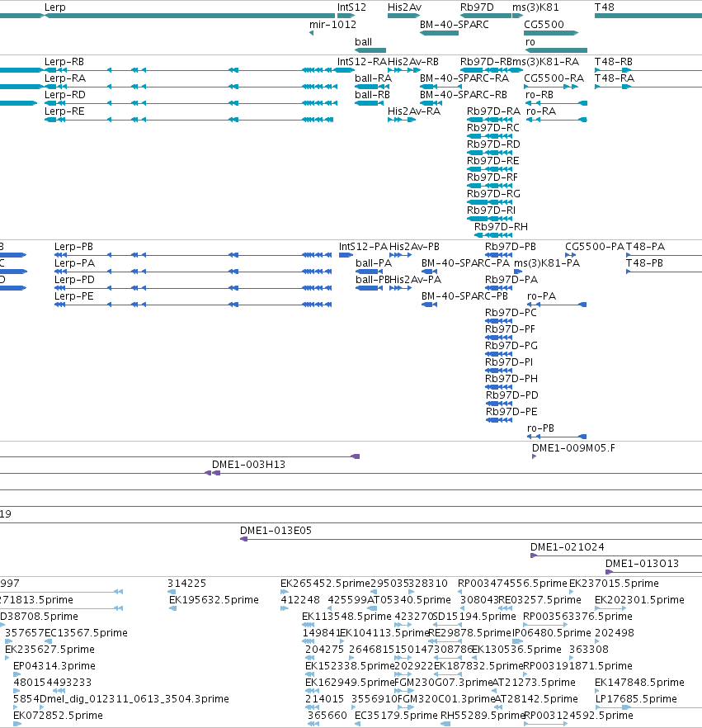Click the T48 gene label
Viewport: 702px width, 728px height.
pos(604,7)
